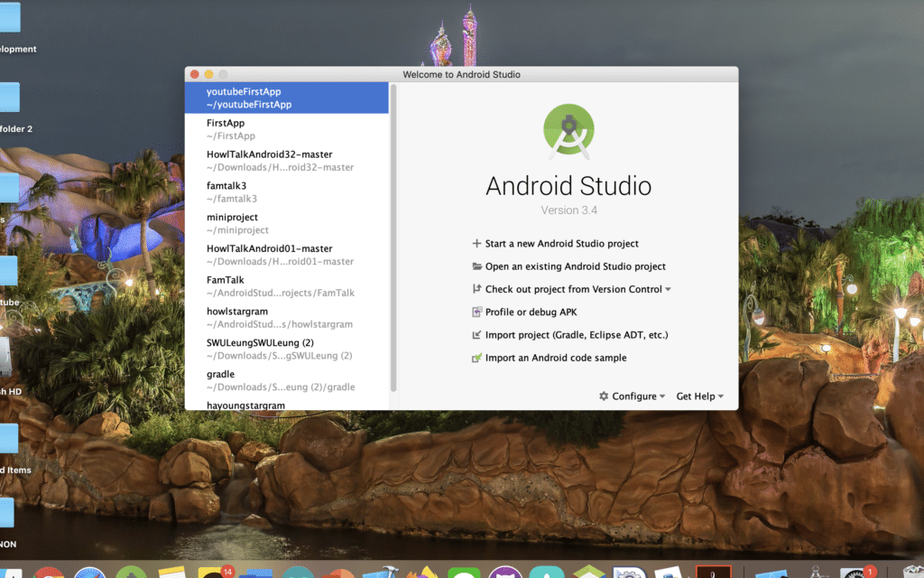
Task: Open Xcode hammer icon in the Dock
Action: tap(381, 573)
